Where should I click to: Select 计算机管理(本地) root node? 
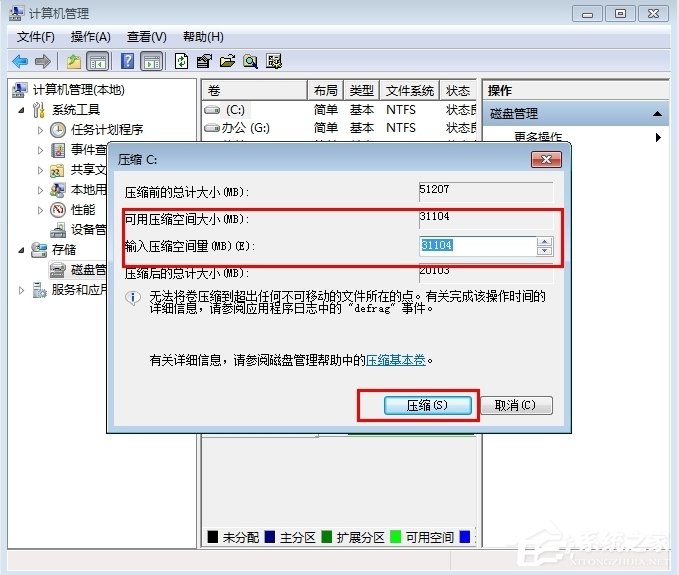click(x=79, y=90)
